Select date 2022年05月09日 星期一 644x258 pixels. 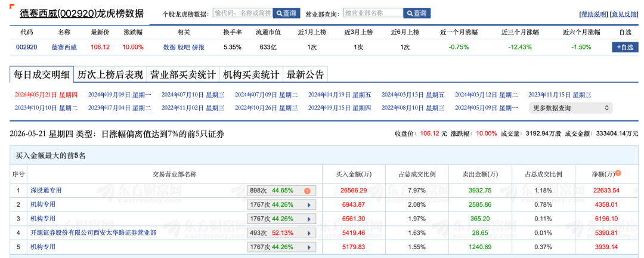tap(487, 108)
